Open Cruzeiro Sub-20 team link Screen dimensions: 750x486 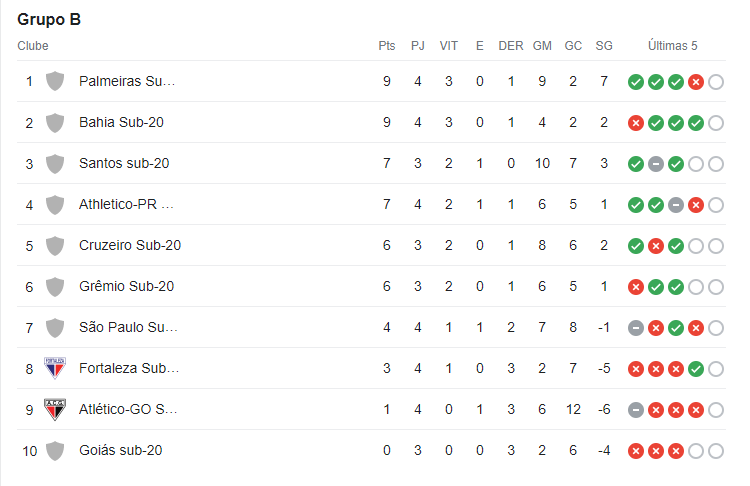pos(130,245)
